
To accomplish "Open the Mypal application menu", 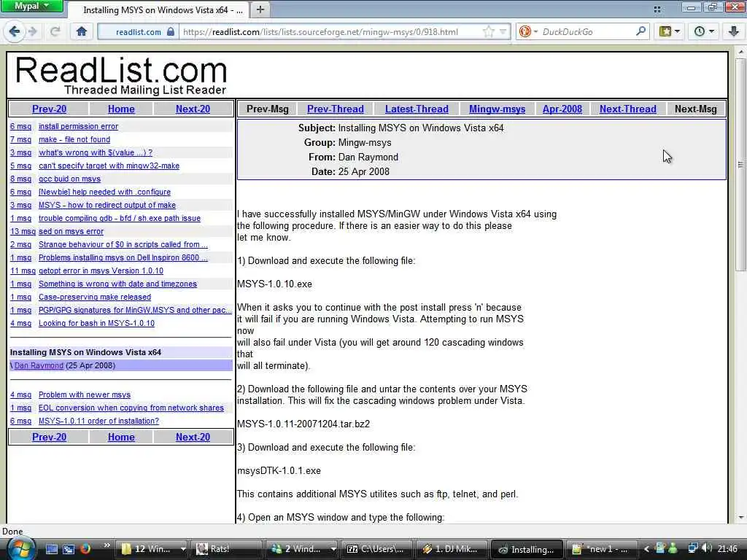I will click(31, 6).
